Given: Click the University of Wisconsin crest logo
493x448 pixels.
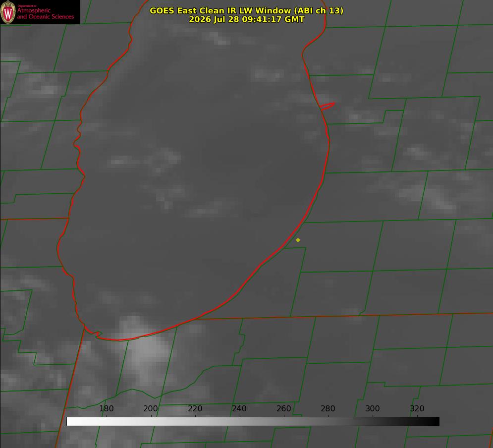Looking at the screenshot, I should pos(8,12).
